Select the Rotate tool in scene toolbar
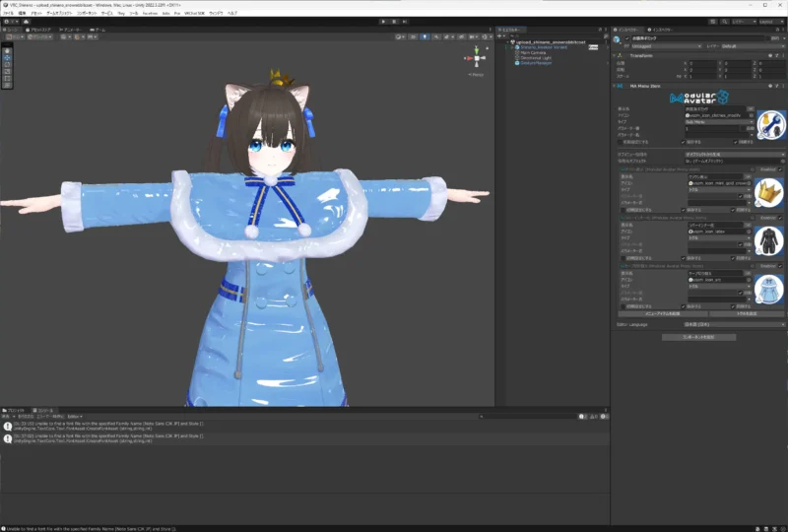 (x=7, y=65)
